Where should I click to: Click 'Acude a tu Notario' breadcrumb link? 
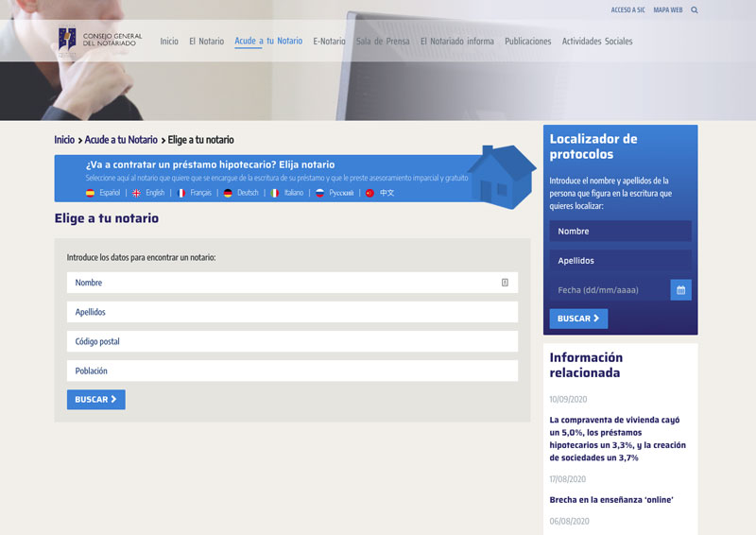121,140
